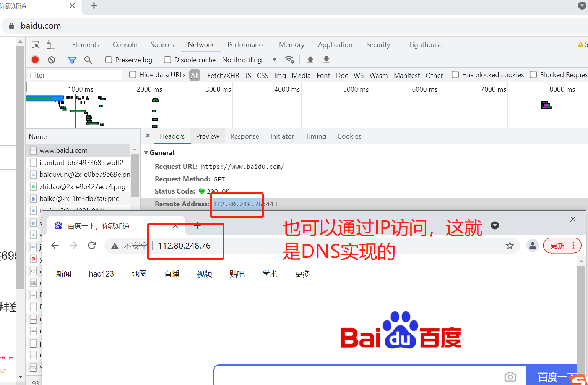The image size is (588, 385).
Task: Select iconfont-b624973685.woff2 request row
Action: click(x=78, y=163)
